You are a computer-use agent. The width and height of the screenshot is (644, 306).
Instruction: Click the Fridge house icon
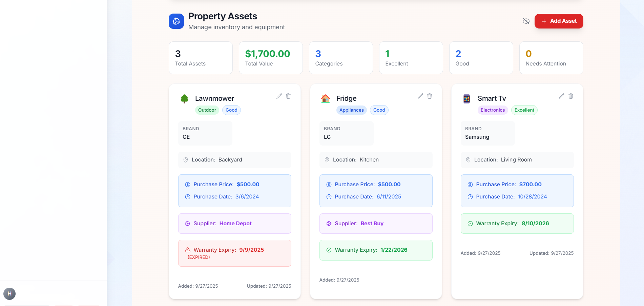click(326, 99)
